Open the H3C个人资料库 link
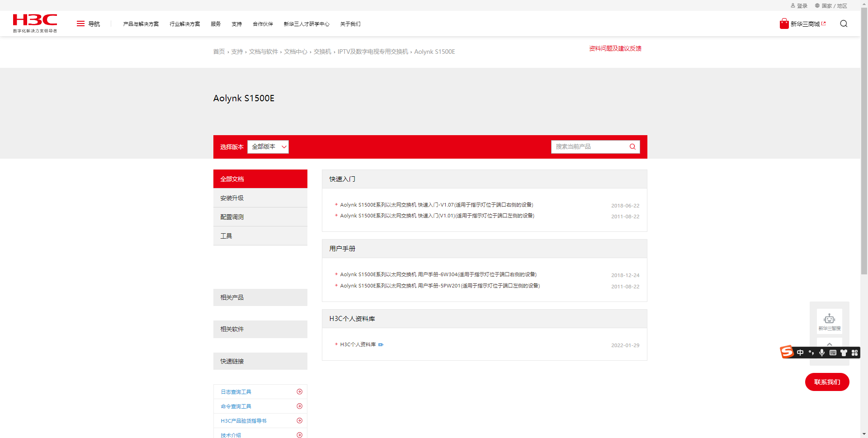This screenshot has height=438, width=868. 358,344
